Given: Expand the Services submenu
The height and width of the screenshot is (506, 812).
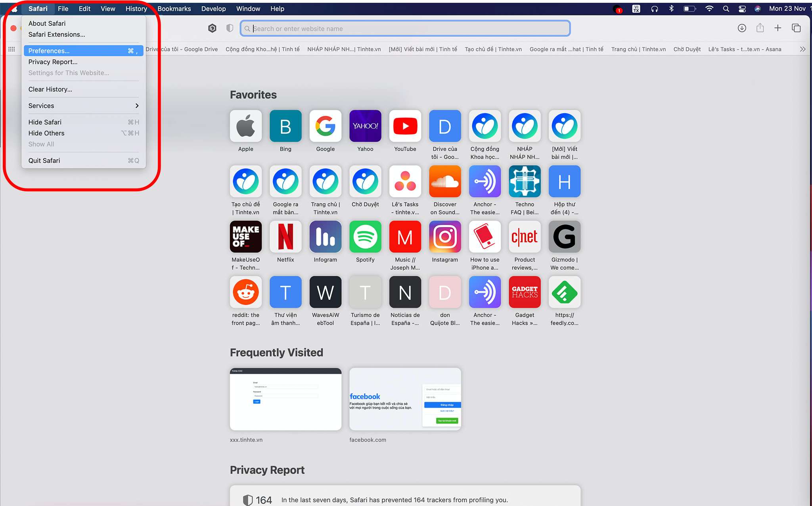Looking at the screenshot, I should point(83,106).
